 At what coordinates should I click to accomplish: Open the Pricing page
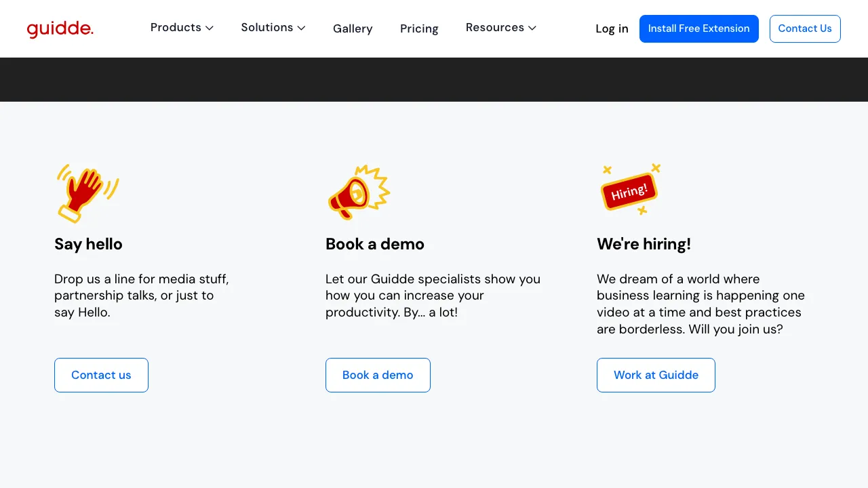click(419, 28)
